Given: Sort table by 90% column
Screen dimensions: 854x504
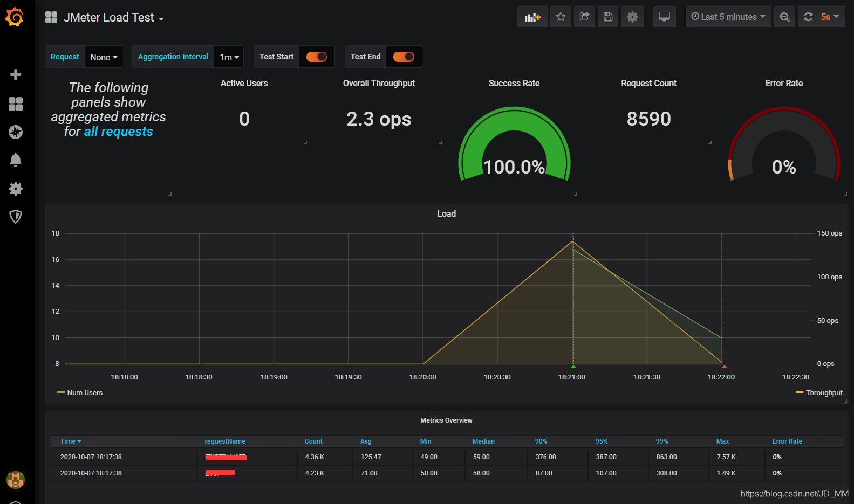Looking at the screenshot, I should 541,441.
